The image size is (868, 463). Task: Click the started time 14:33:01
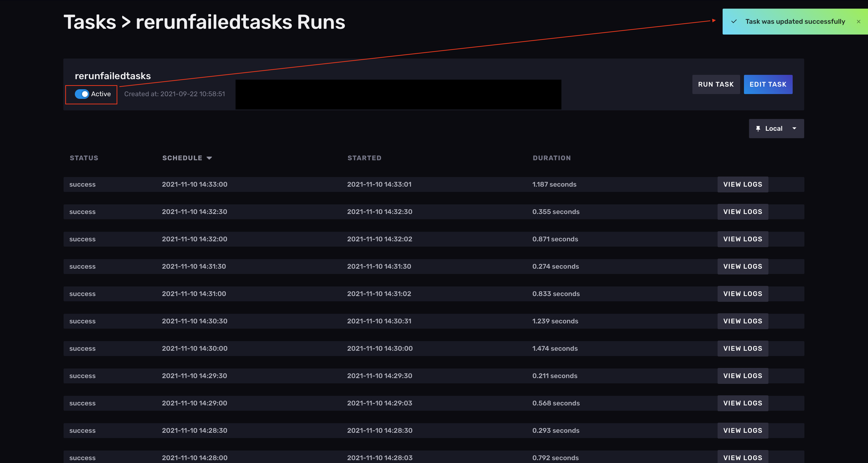point(379,184)
